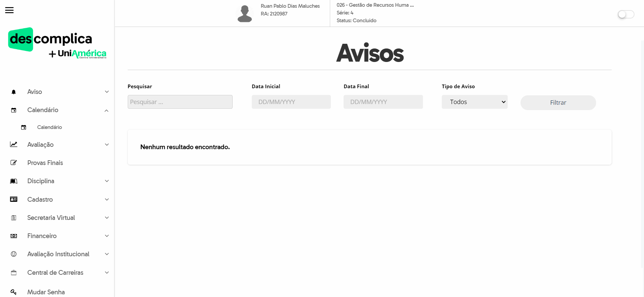
Task: Focus the Pesquisar search field
Action: click(180, 102)
